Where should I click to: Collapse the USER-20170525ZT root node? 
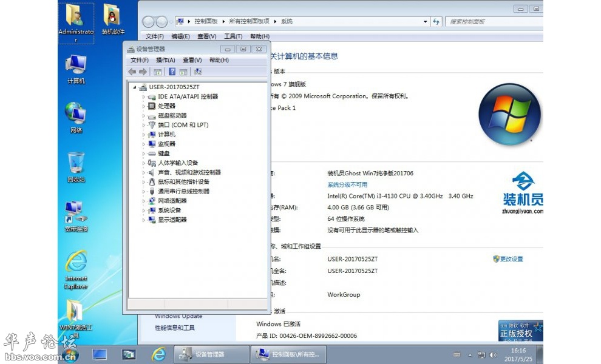click(135, 87)
